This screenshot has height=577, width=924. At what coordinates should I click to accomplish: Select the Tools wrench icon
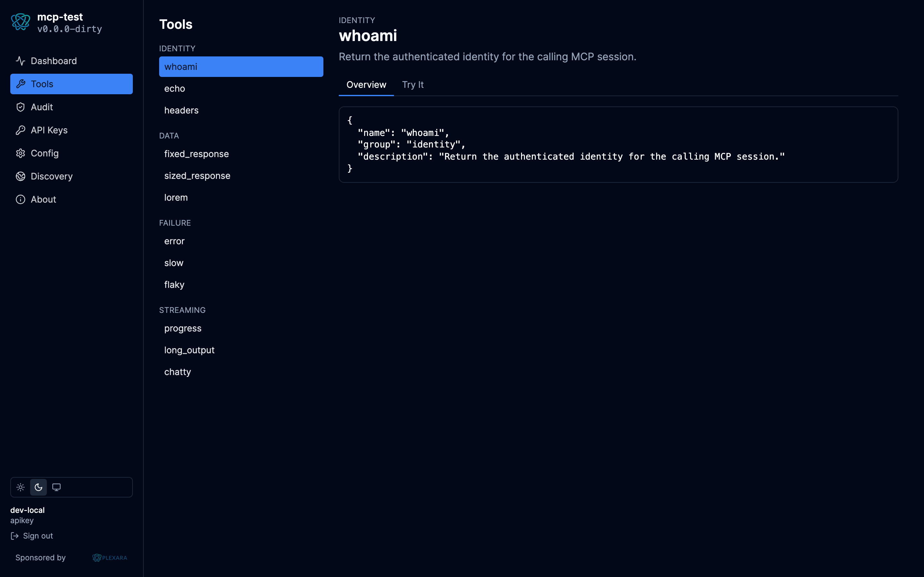pos(21,84)
